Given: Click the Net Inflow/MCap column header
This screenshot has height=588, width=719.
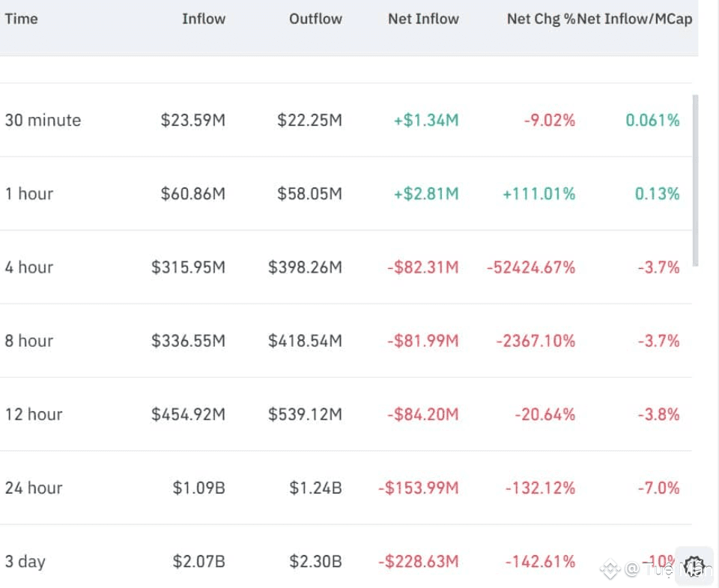Looking at the screenshot, I should (635, 19).
